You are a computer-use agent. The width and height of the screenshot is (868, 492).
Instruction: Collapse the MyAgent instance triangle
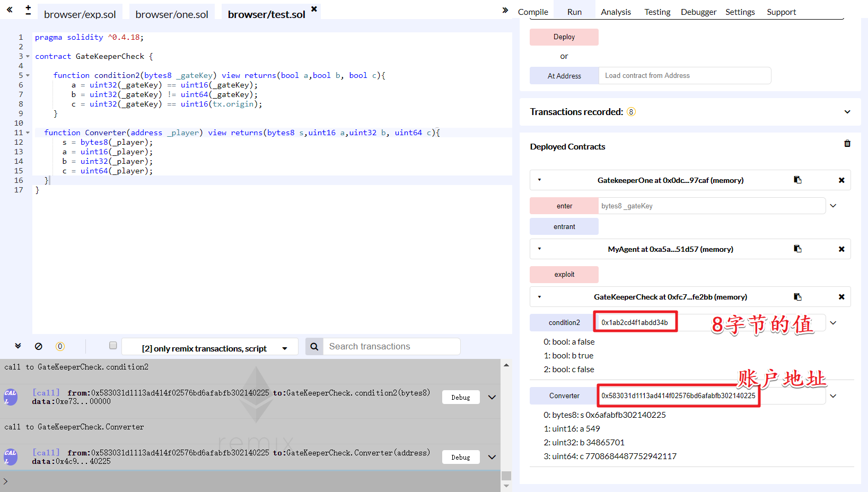point(539,249)
